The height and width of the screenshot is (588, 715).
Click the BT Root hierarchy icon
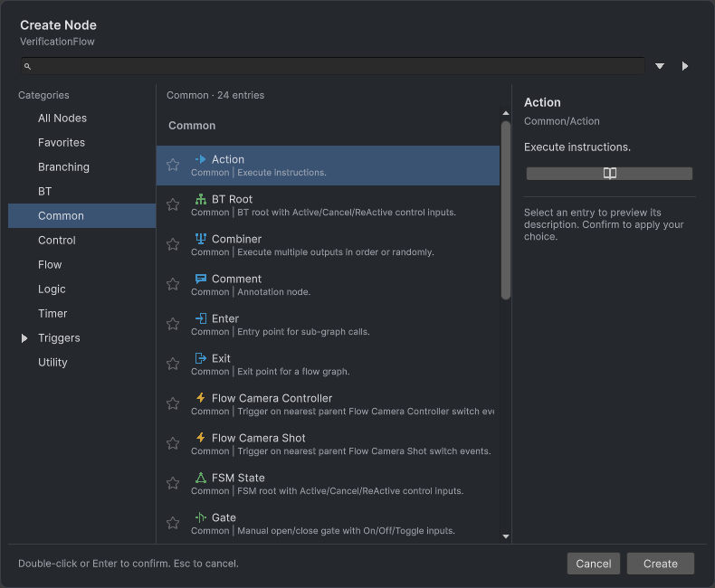tap(201, 199)
